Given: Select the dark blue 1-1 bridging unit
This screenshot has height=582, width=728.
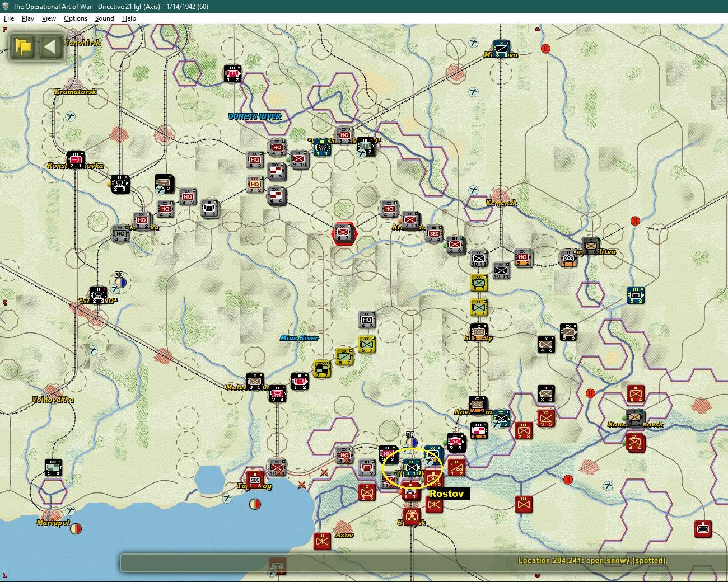Looking at the screenshot, I should point(322,147).
